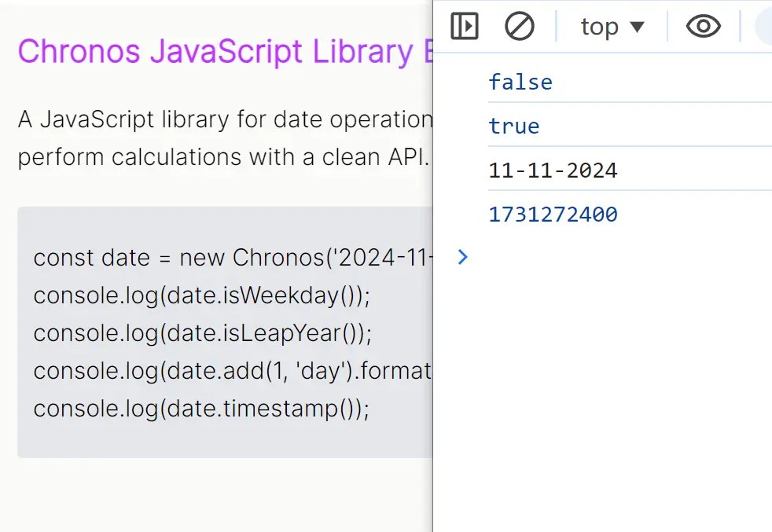Click the date.isWeekday() code line
Screen dimensions: 772x532
(x=201, y=295)
